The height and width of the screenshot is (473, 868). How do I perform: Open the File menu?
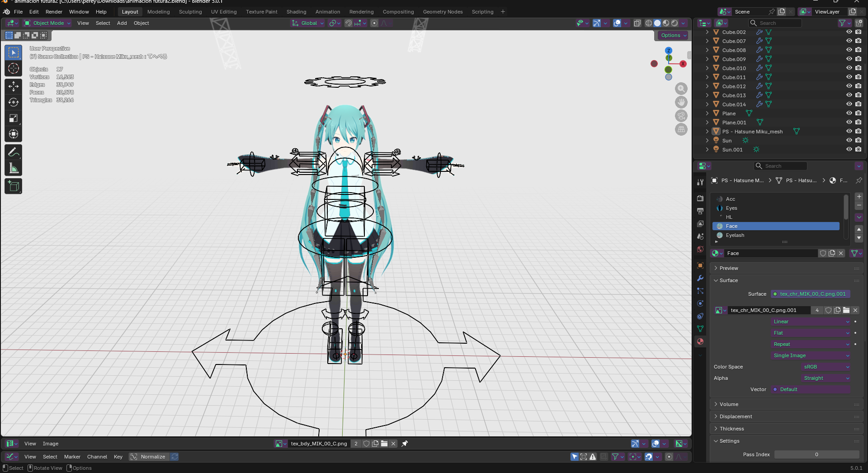(x=18, y=12)
